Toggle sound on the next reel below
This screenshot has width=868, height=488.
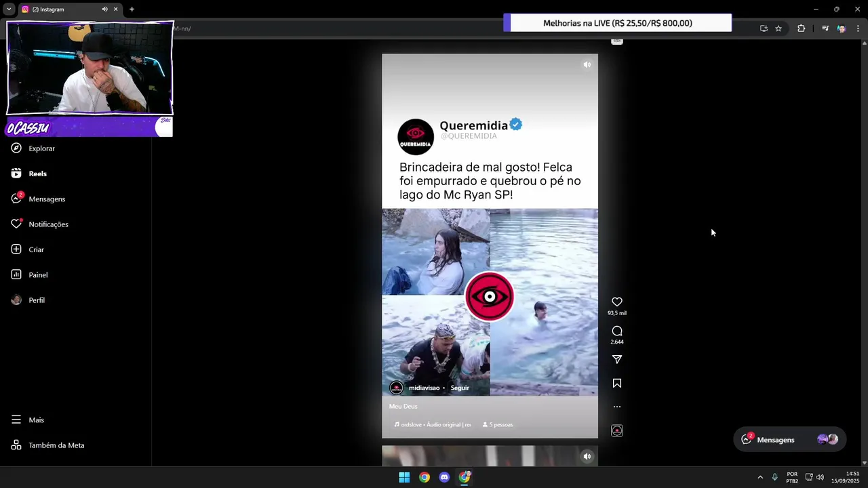tap(587, 456)
